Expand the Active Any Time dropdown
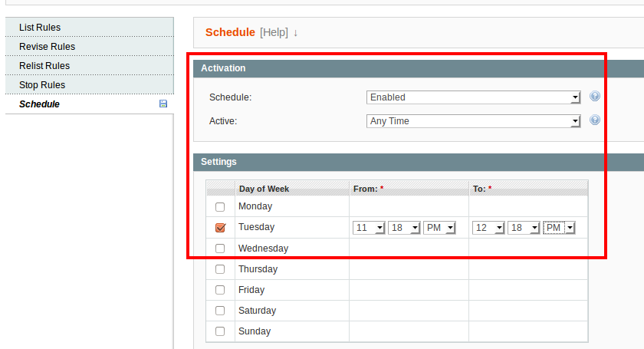The width and height of the screenshot is (644, 349). (x=473, y=121)
